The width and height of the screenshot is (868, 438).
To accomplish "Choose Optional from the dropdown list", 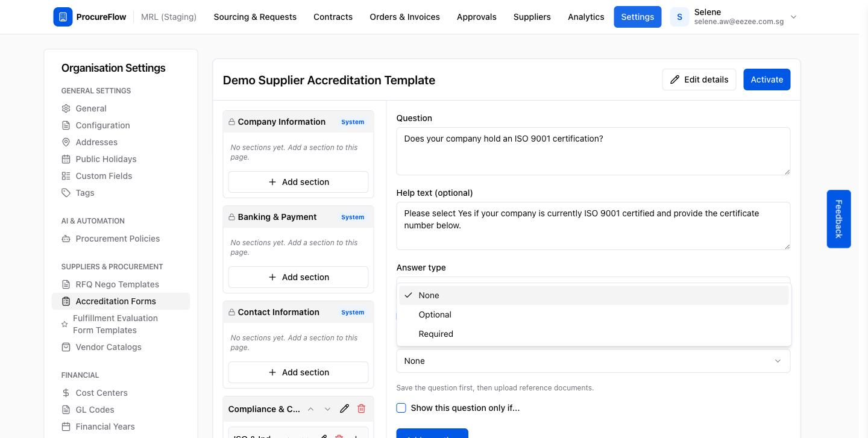I will click(594, 314).
